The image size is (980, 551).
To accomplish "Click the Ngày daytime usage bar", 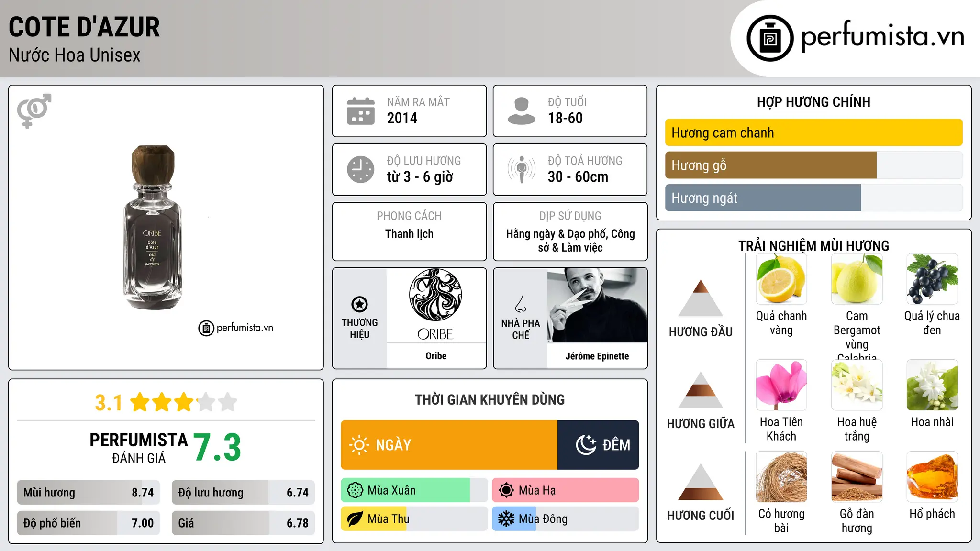I will [449, 445].
